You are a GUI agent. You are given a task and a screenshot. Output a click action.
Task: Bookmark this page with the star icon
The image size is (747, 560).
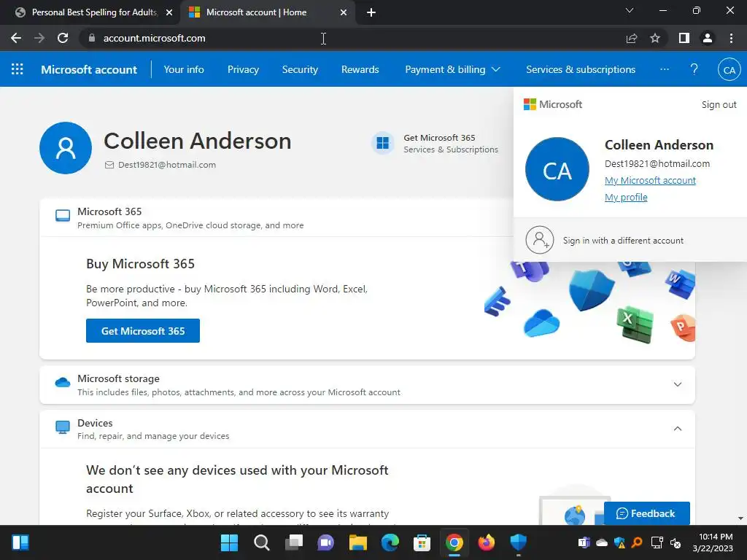655,38
